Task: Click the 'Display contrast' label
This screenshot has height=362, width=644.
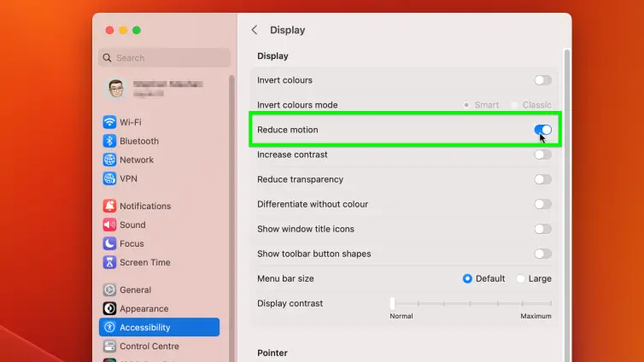Action: pos(290,303)
